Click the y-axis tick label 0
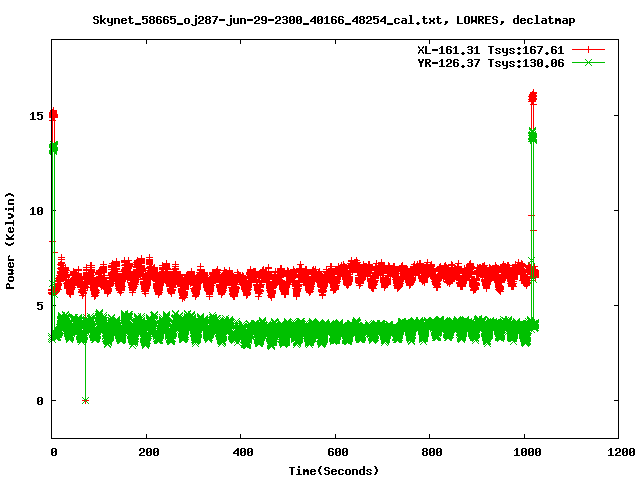 coord(40,401)
